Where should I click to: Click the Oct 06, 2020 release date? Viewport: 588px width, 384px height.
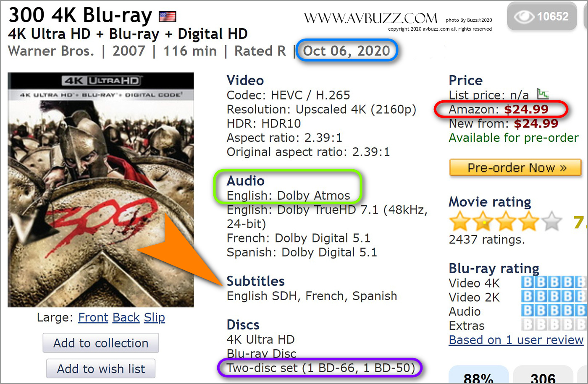[x=346, y=51]
